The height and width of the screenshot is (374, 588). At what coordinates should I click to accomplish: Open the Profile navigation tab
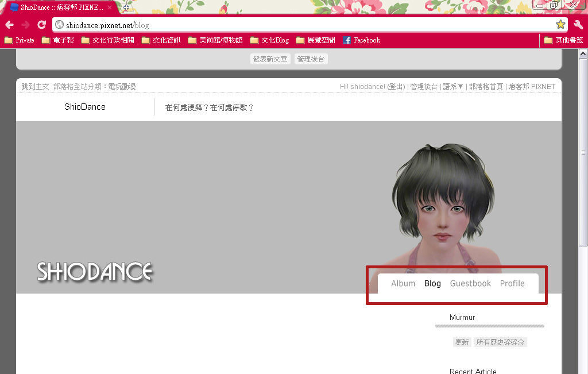[512, 284]
